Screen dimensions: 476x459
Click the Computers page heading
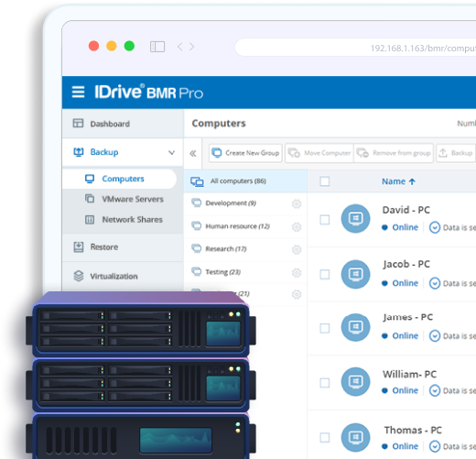[x=219, y=123]
